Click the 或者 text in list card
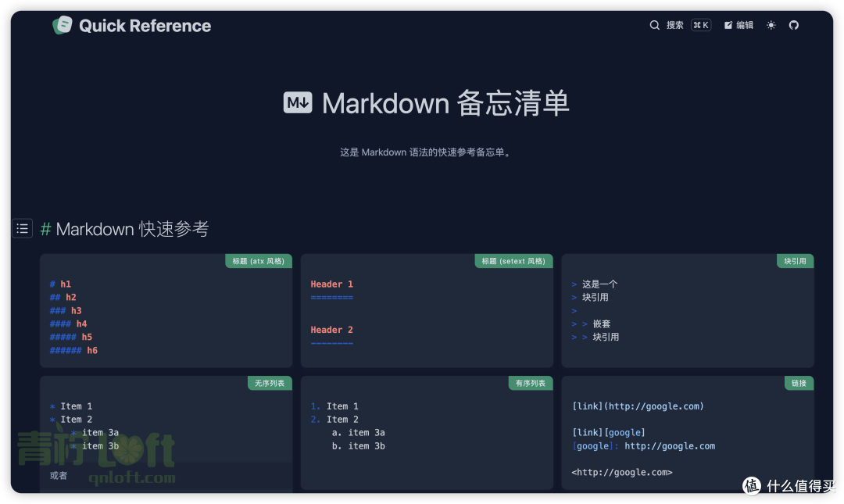Screen dimensions: 844x504 59,475
